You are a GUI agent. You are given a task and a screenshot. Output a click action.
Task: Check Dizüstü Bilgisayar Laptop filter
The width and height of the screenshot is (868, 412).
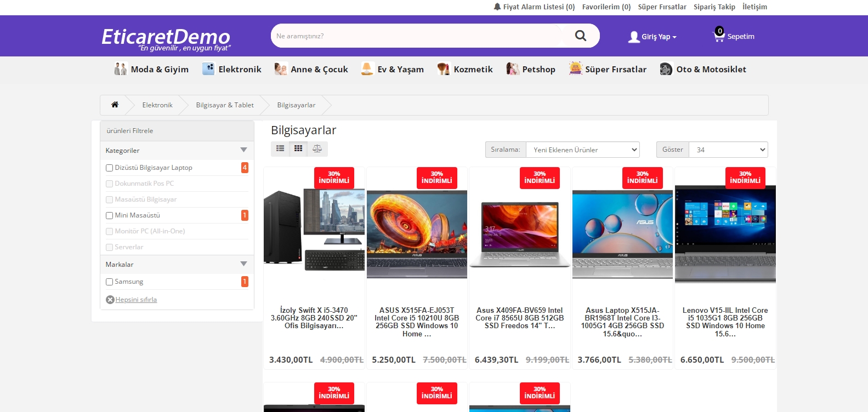[109, 168]
